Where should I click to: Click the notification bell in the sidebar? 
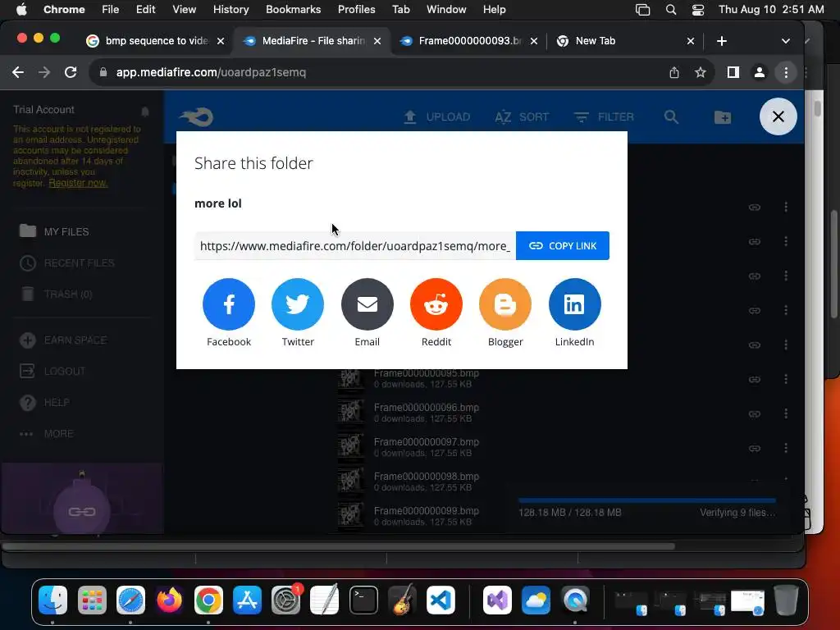pyautogui.click(x=145, y=112)
